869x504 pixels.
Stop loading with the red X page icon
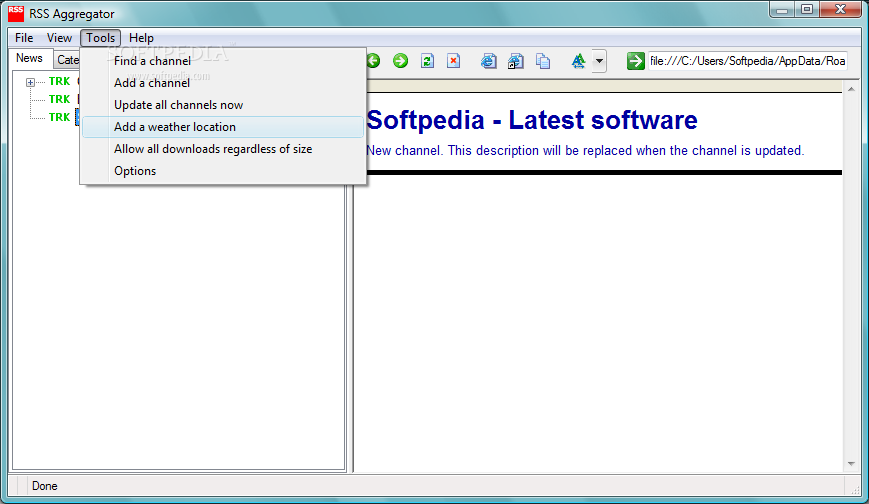pyautogui.click(x=453, y=61)
